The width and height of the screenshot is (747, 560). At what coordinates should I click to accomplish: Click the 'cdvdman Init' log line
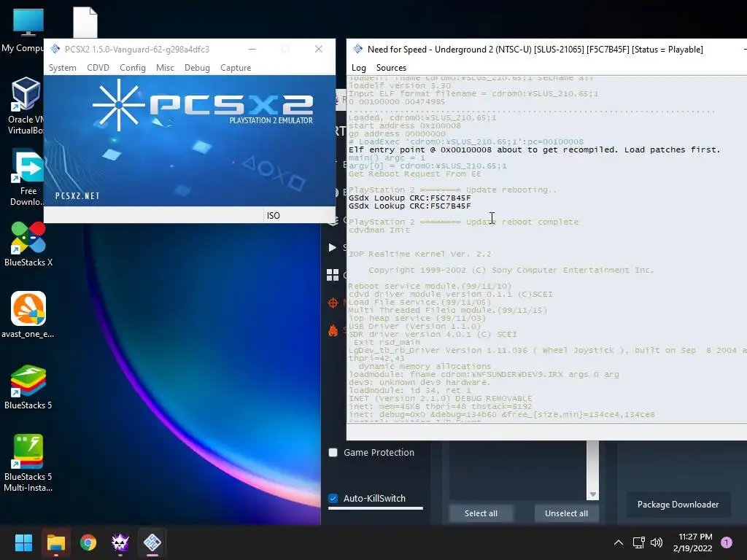379,230
